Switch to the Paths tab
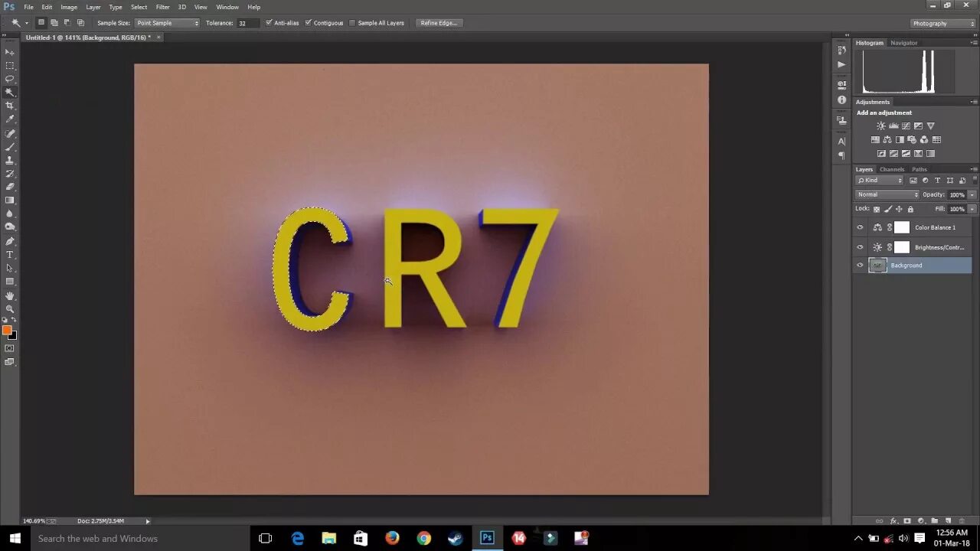980x551 pixels. click(920, 169)
